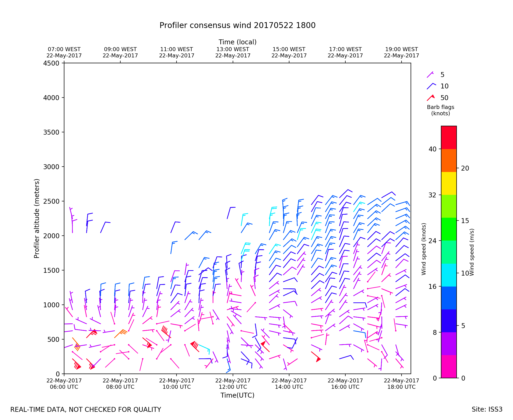Click the magenta colorbar segment at bottom

pyautogui.click(x=449, y=366)
